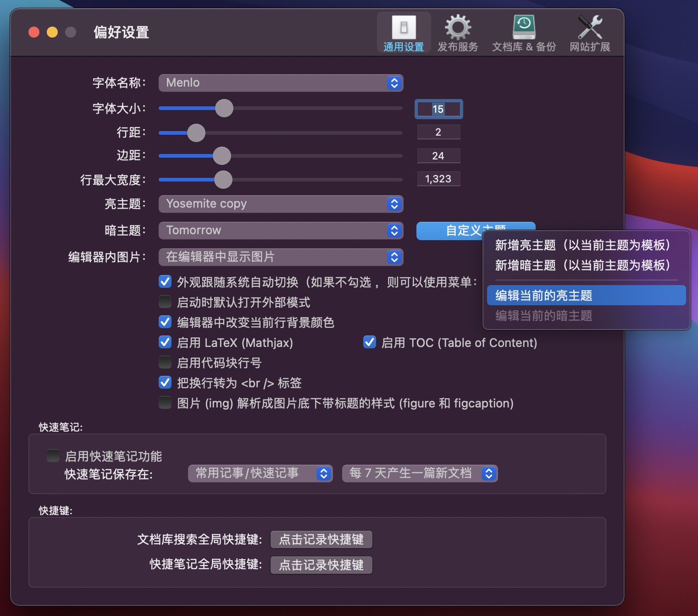Click 点击记录快捷键 for 快捷笔记全局快捷键
This screenshot has height=616, width=698.
[x=321, y=565]
